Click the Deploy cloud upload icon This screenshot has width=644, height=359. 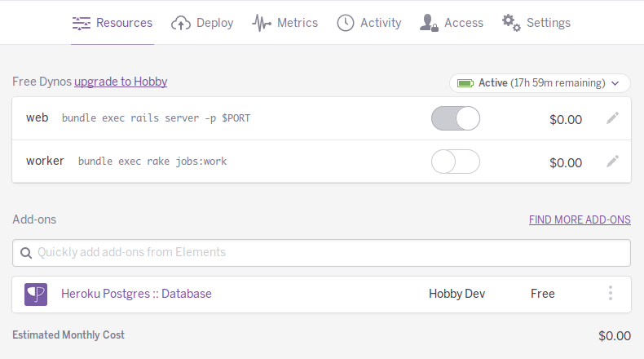(181, 23)
